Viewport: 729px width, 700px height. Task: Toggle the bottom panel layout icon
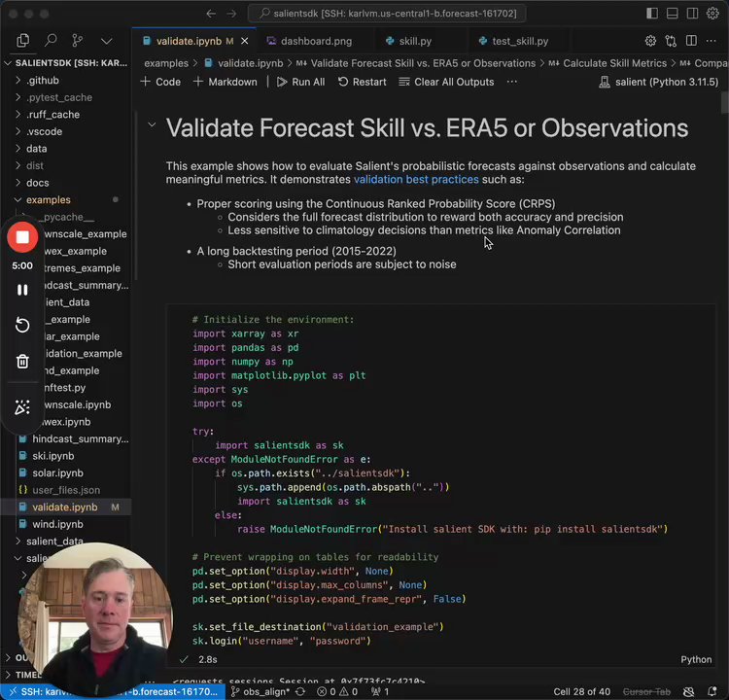click(x=673, y=14)
